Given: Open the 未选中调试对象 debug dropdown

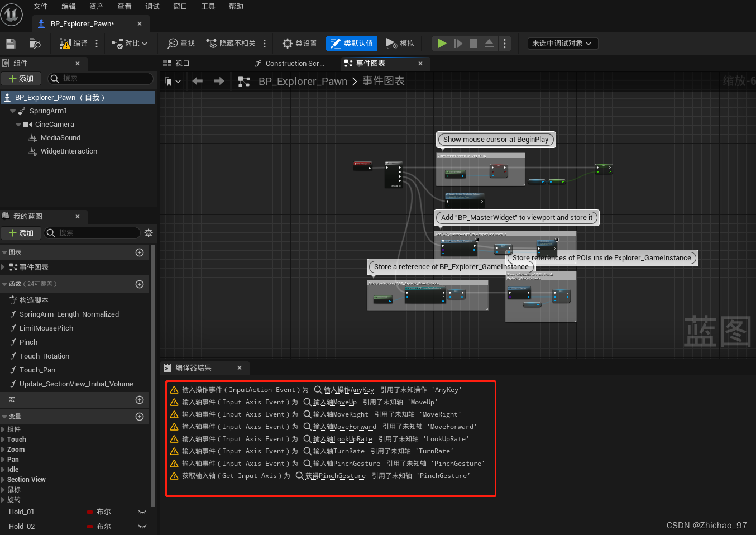Looking at the screenshot, I should pos(563,43).
